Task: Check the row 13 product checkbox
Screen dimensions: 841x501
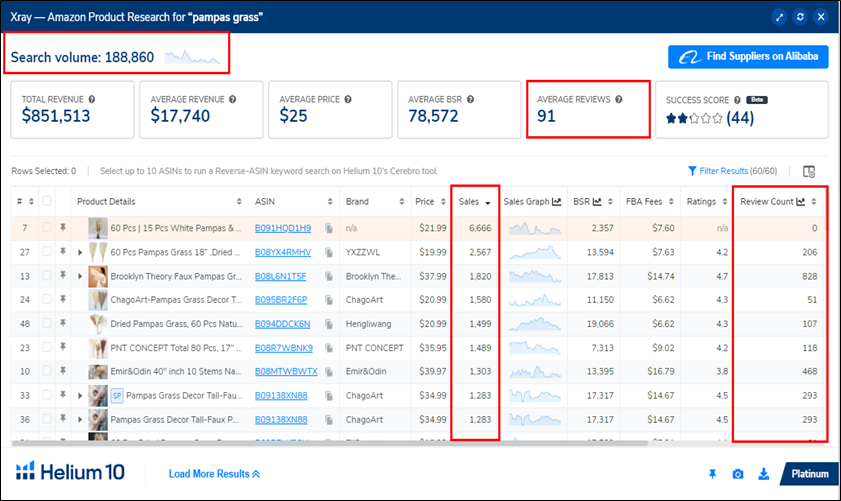Action: coord(47,276)
